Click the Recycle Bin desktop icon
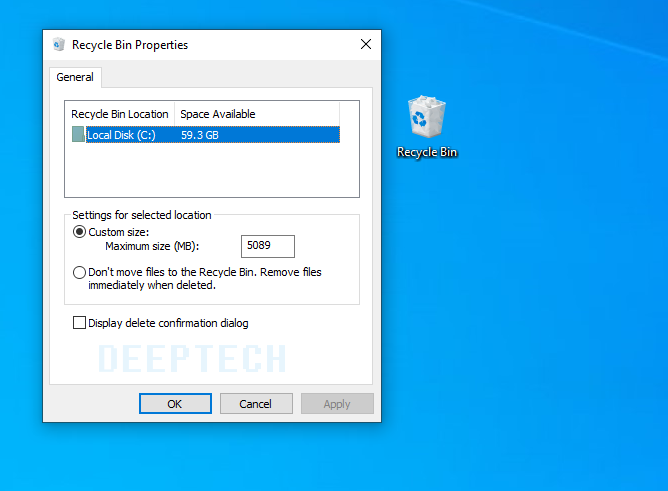Screen dimensions: 668x491 point(426,117)
